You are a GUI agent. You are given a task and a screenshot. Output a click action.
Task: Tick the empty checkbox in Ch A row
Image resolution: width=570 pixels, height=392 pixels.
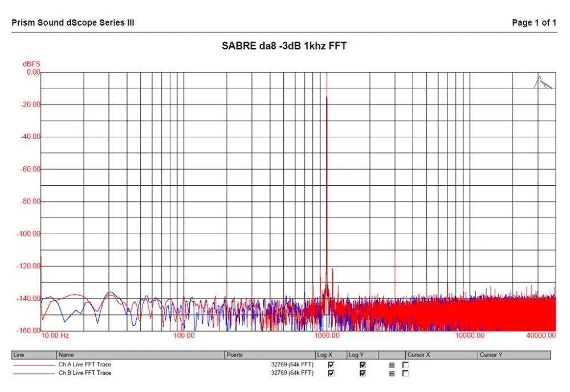coord(405,365)
